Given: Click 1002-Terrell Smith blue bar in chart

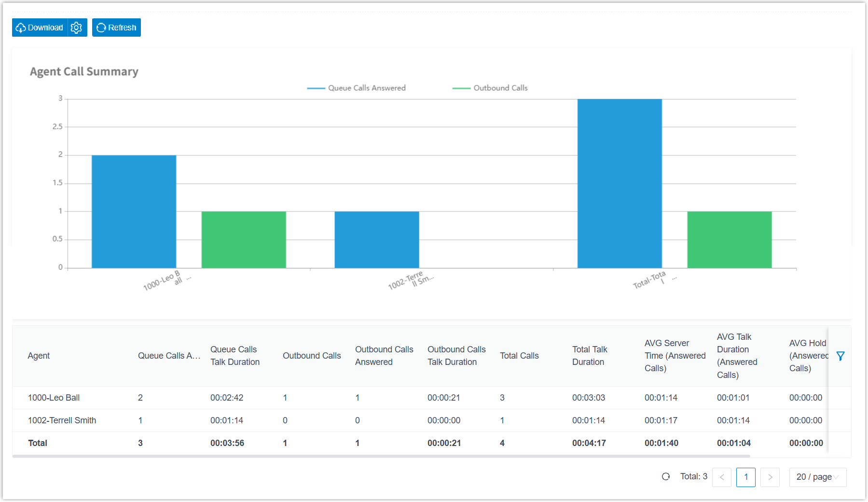Looking at the screenshot, I should [x=377, y=239].
